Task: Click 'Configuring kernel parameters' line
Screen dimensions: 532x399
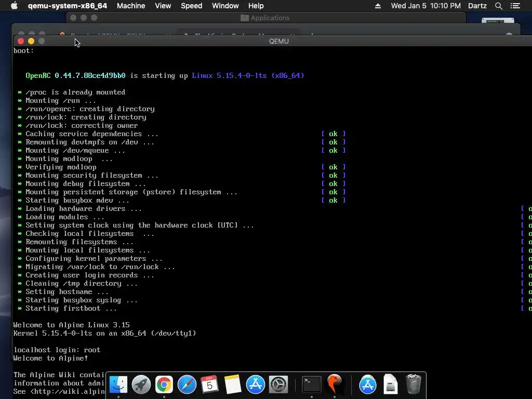Action: 94,258
